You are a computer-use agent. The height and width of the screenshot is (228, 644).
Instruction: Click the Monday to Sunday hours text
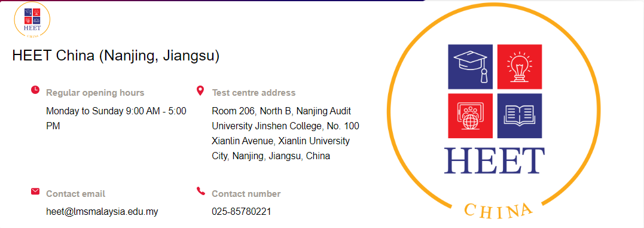(x=116, y=118)
